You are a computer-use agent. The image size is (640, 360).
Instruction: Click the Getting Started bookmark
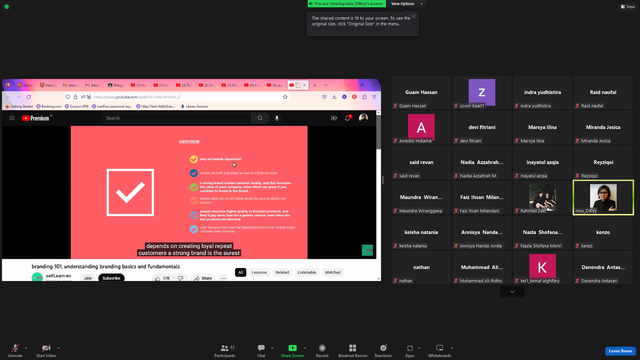click(19, 107)
